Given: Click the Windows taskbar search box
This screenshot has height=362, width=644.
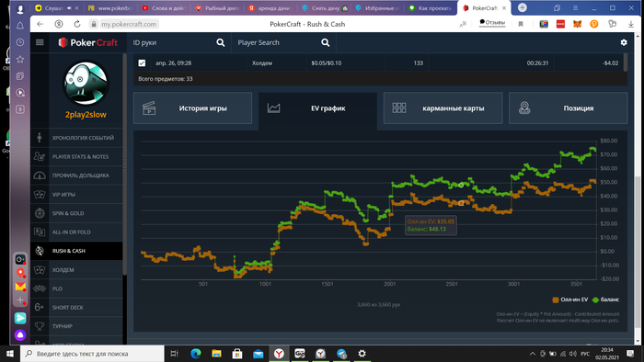Looking at the screenshot, I should click(92, 354).
